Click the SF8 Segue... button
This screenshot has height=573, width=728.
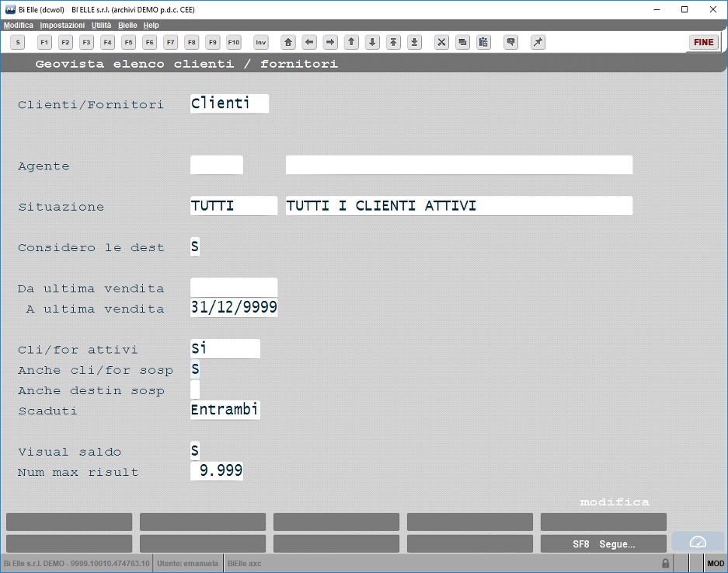pyautogui.click(x=604, y=543)
